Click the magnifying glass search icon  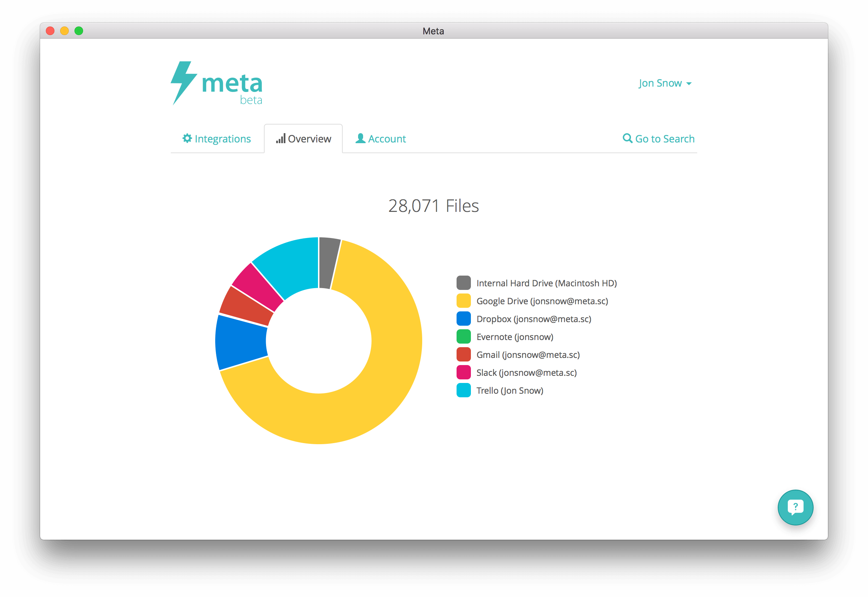(627, 139)
